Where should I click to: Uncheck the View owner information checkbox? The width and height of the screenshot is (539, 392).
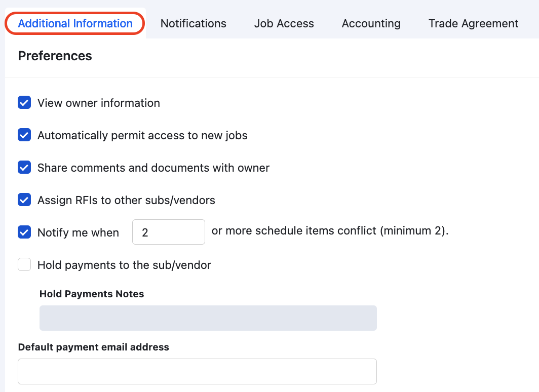pyautogui.click(x=24, y=102)
